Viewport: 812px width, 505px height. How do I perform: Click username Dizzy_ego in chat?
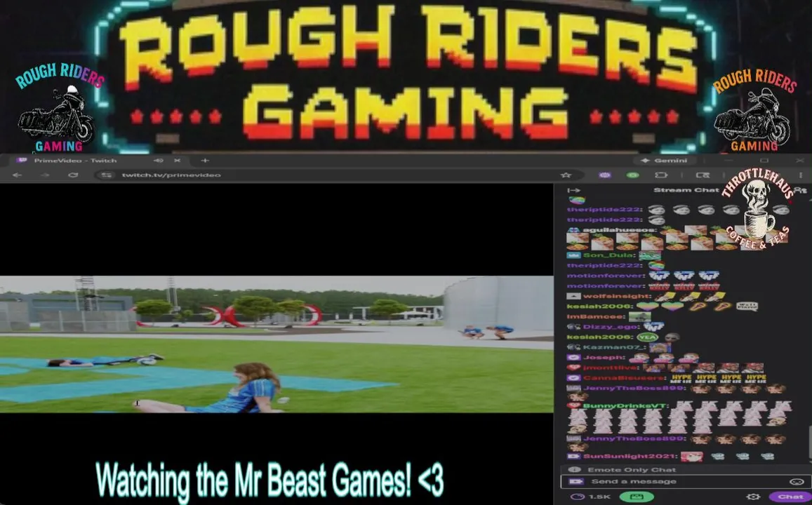coord(611,327)
